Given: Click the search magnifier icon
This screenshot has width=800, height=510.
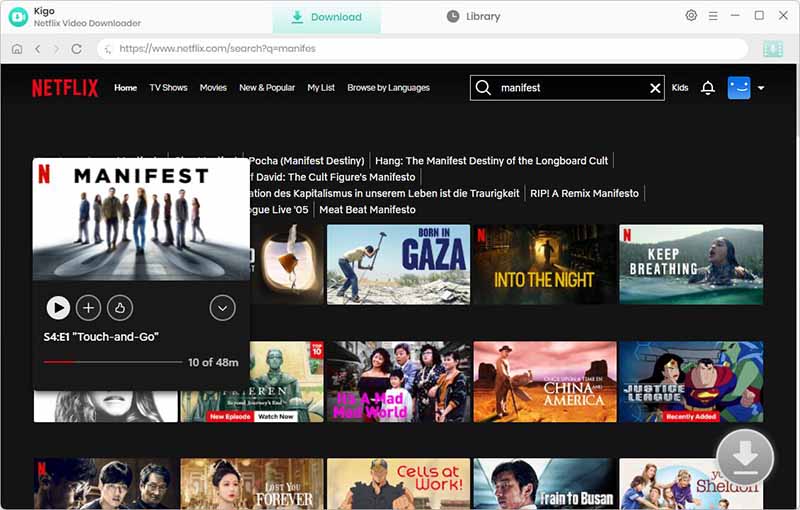Looking at the screenshot, I should point(483,88).
